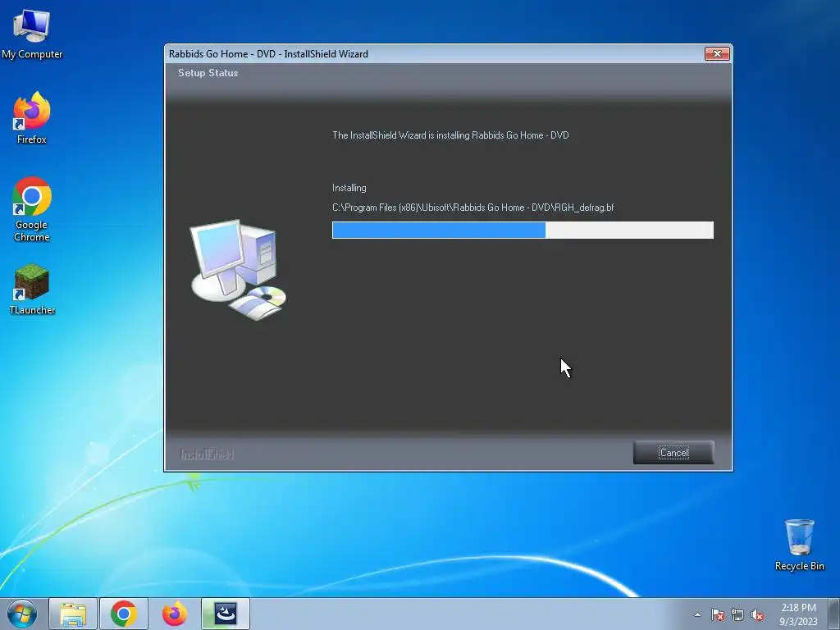Select the Firefox desktop shortcut
The height and width of the screenshot is (630, 840).
coord(32,118)
